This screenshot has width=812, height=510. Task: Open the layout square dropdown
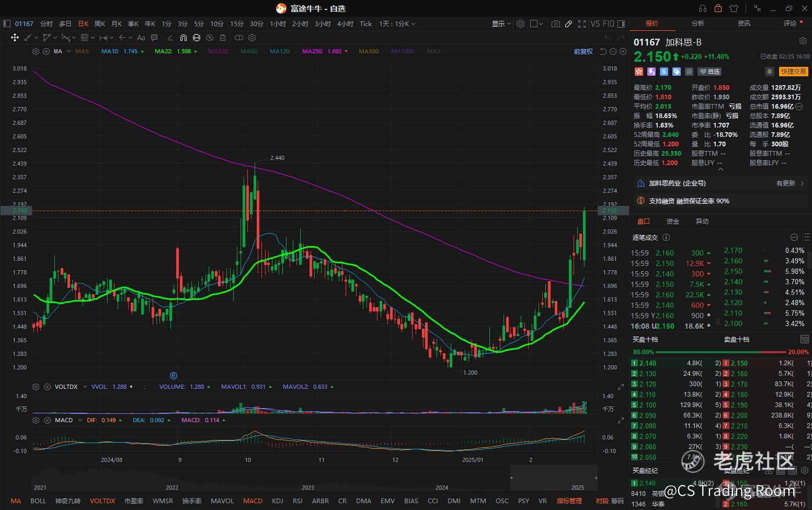(x=536, y=24)
